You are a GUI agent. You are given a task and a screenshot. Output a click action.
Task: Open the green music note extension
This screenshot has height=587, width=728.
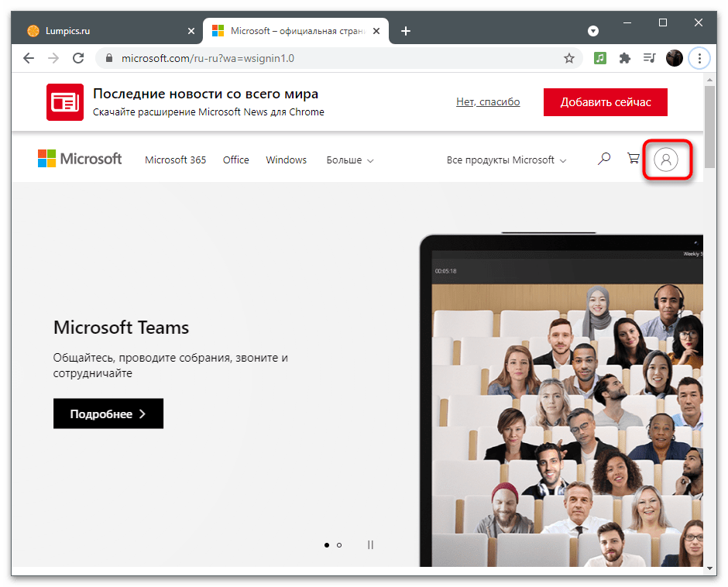tap(600, 58)
